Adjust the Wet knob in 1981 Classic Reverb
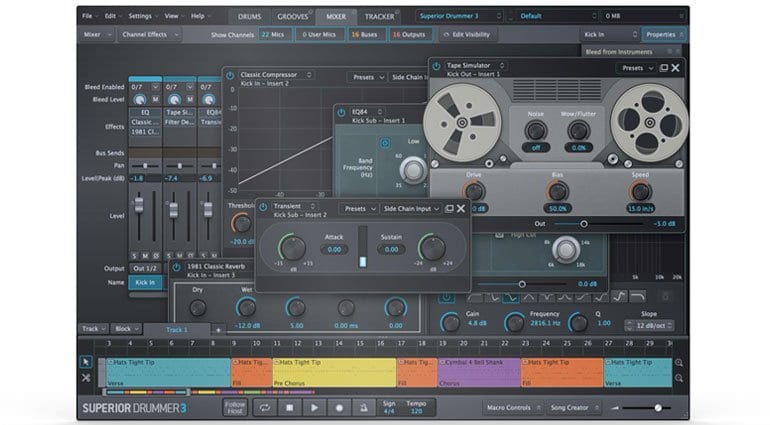 (x=247, y=308)
